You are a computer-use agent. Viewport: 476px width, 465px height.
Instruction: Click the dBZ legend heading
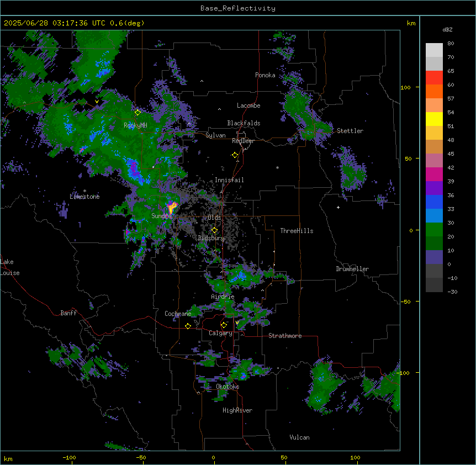tap(447, 30)
